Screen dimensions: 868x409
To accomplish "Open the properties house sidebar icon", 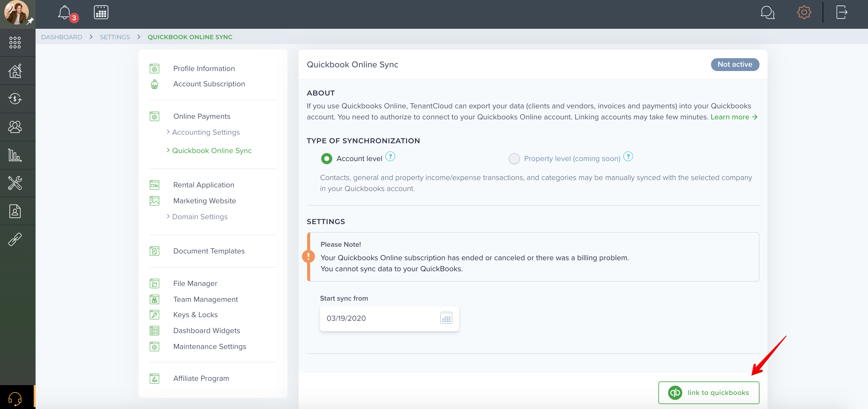I will click(15, 71).
